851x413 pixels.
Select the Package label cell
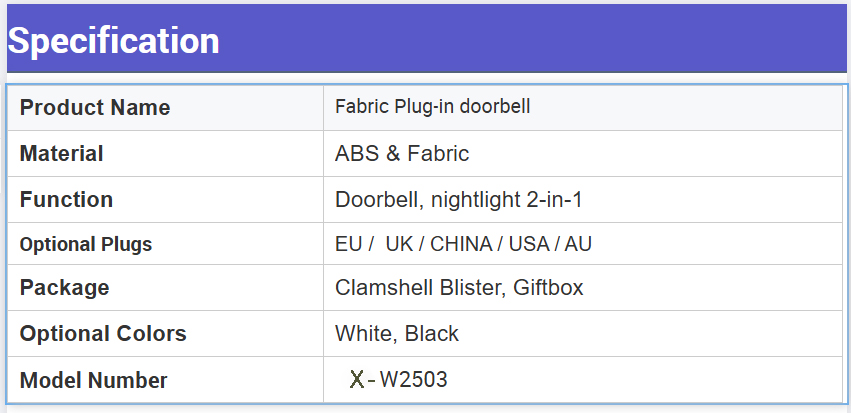coord(166,288)
